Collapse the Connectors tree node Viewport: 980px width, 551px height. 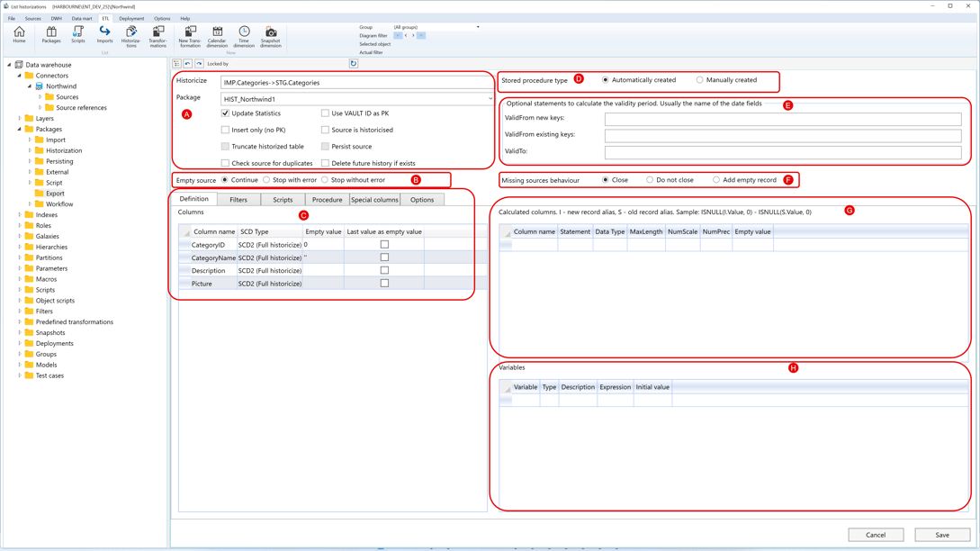click(20, 76)
